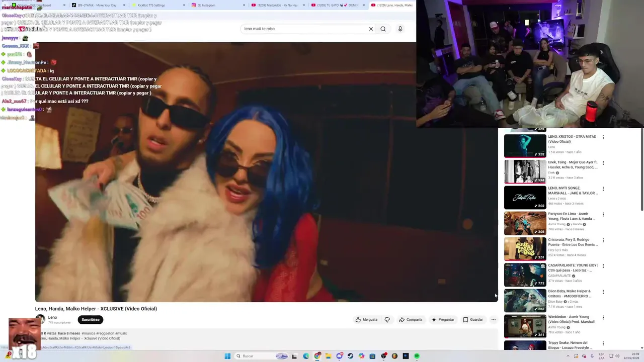
Task: Open options menu for Entre Los Dos Remix
Action: click(603, 240)
